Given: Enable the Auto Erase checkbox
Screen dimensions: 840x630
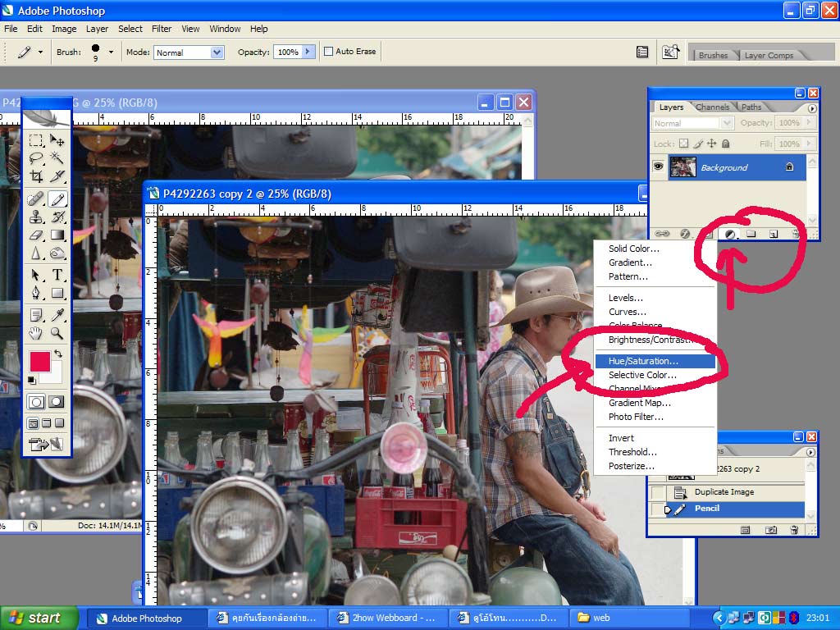Looking at the screenshot, I should click(x=329, y=52).
